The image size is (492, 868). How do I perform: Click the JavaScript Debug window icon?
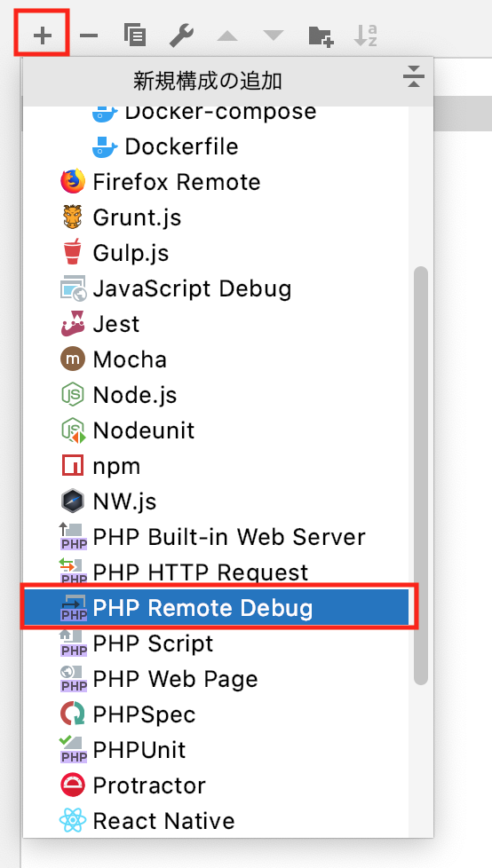click(73, 288)
